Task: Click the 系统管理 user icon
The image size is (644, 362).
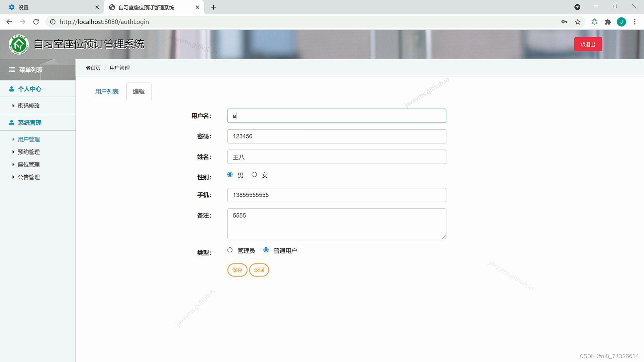Action: coord(11,123)
